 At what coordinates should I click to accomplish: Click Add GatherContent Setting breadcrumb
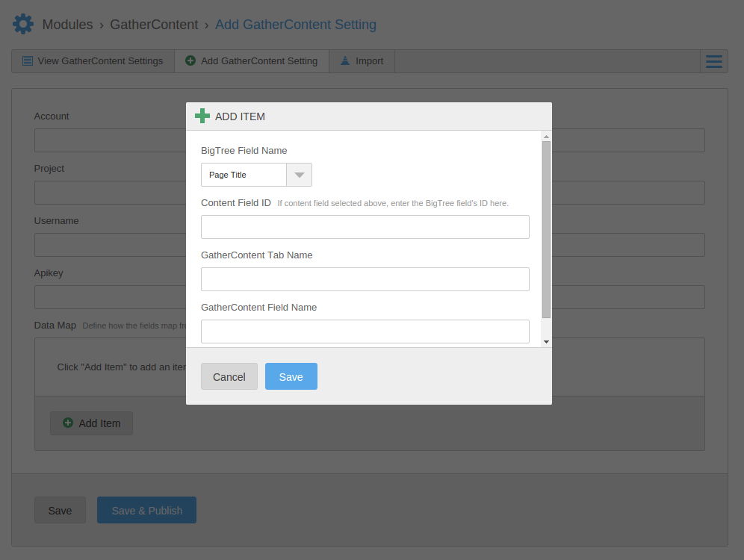pos(296,25)
